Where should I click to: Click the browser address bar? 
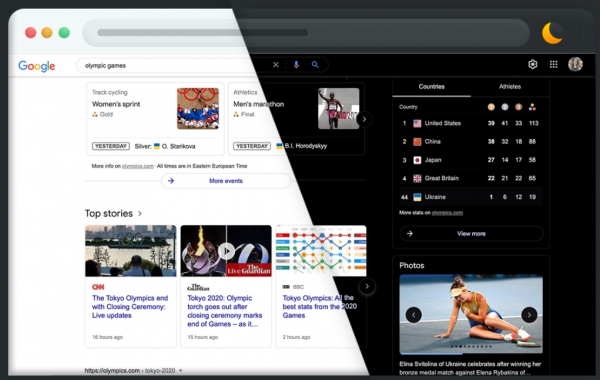306,33
